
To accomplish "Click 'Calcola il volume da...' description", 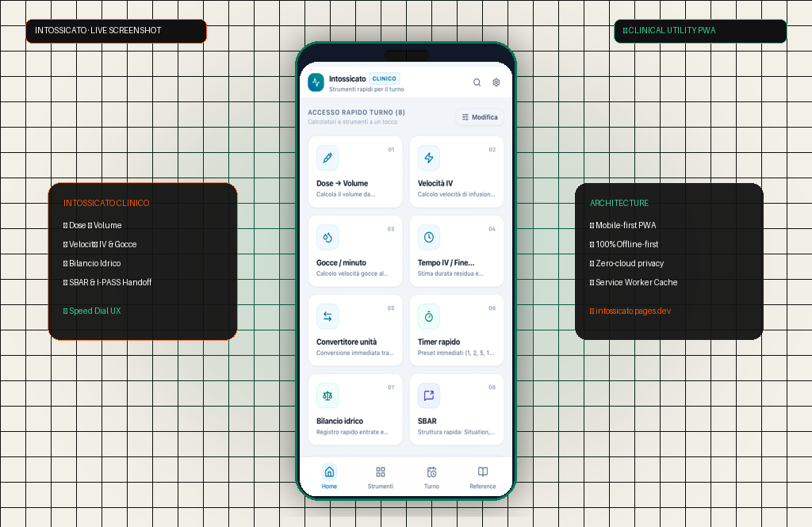I will tap(346, 194).
